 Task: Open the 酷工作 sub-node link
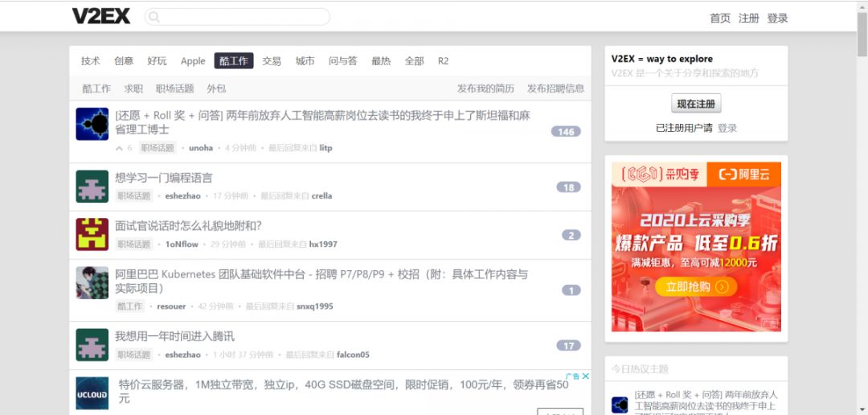(96, 88)
